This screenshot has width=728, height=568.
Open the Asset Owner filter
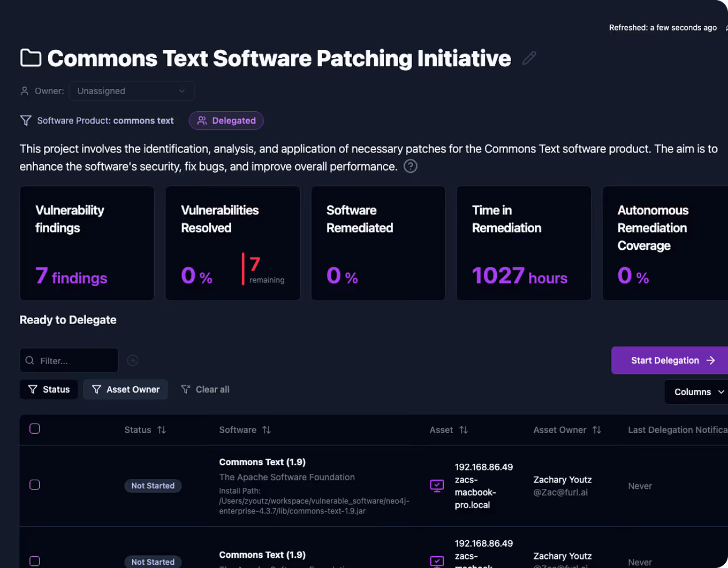coord(126,389)
